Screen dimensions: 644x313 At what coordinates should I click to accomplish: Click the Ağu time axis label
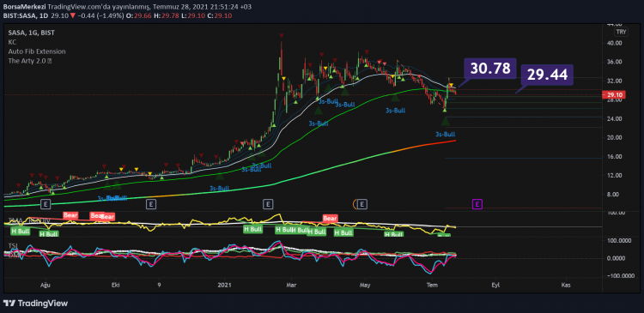(x=46, y=285)
